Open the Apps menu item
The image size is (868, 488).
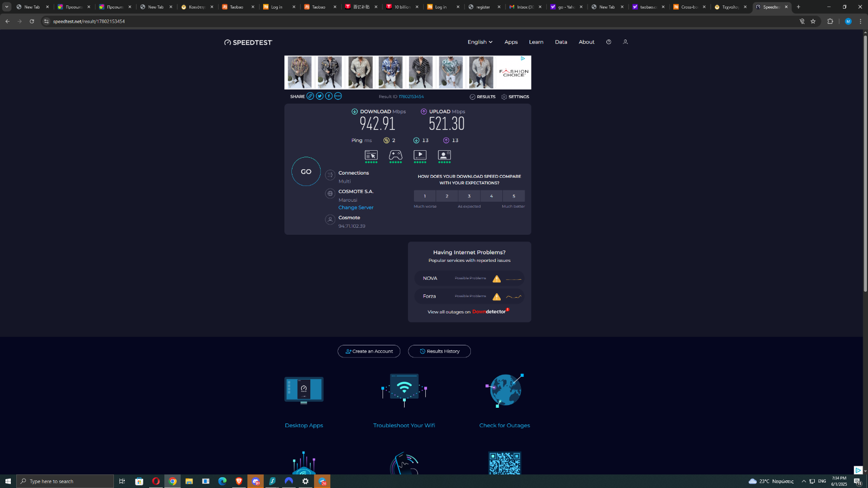[x=511, y=42]
